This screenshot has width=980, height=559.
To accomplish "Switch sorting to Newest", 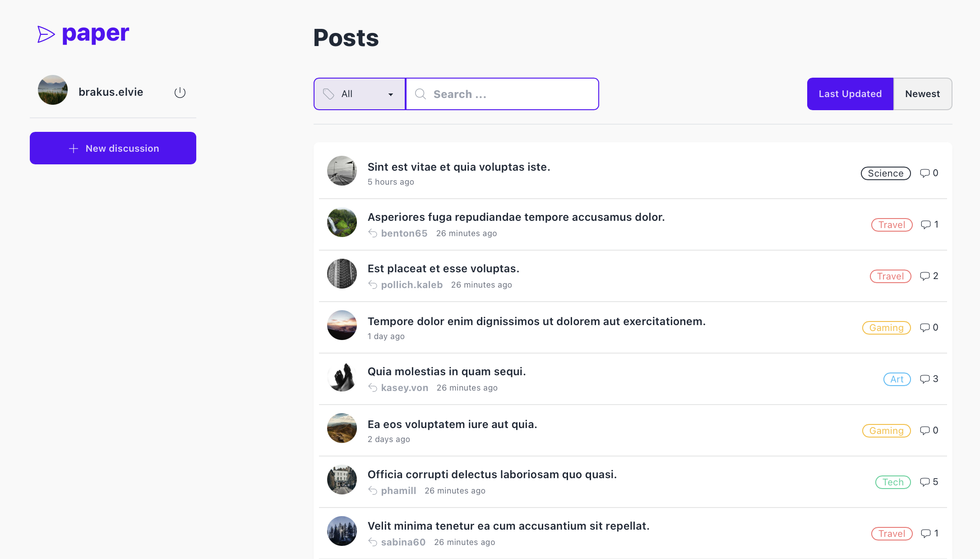I will [x=922, y=94].
